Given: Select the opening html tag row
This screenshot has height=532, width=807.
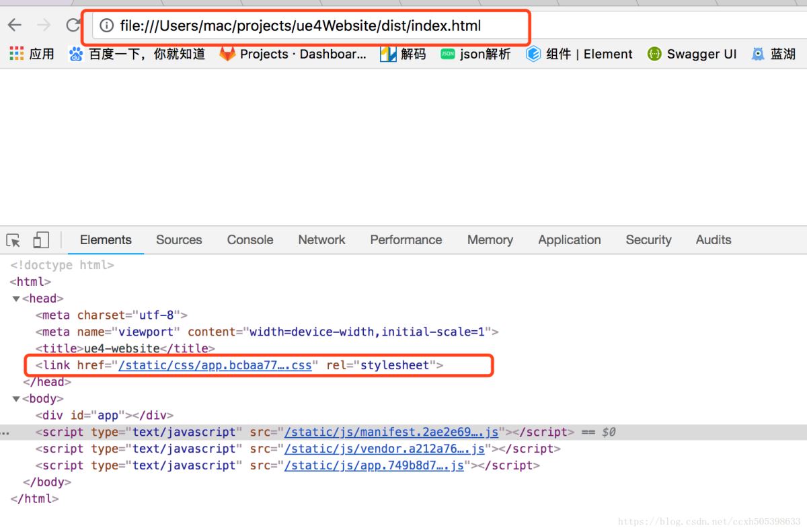Looking at the screenshot, I should pyautogui.click(x=30, y=282).
